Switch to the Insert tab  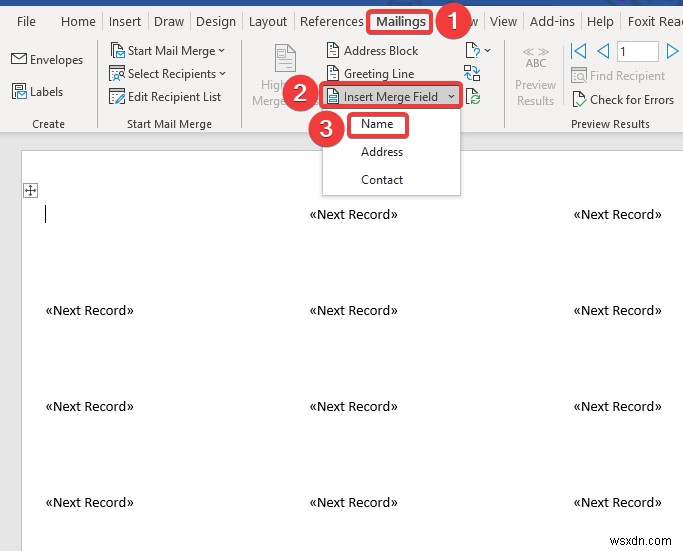coord(125,21)
